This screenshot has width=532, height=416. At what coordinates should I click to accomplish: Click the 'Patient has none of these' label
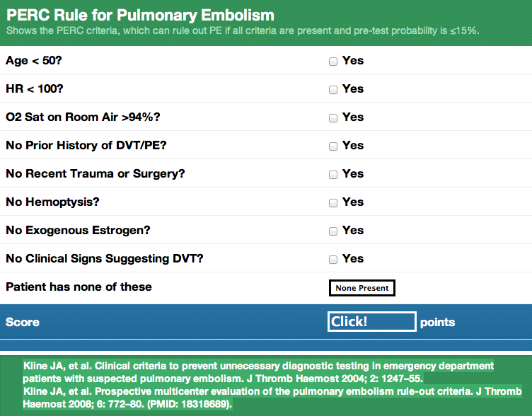coord(79,287)
